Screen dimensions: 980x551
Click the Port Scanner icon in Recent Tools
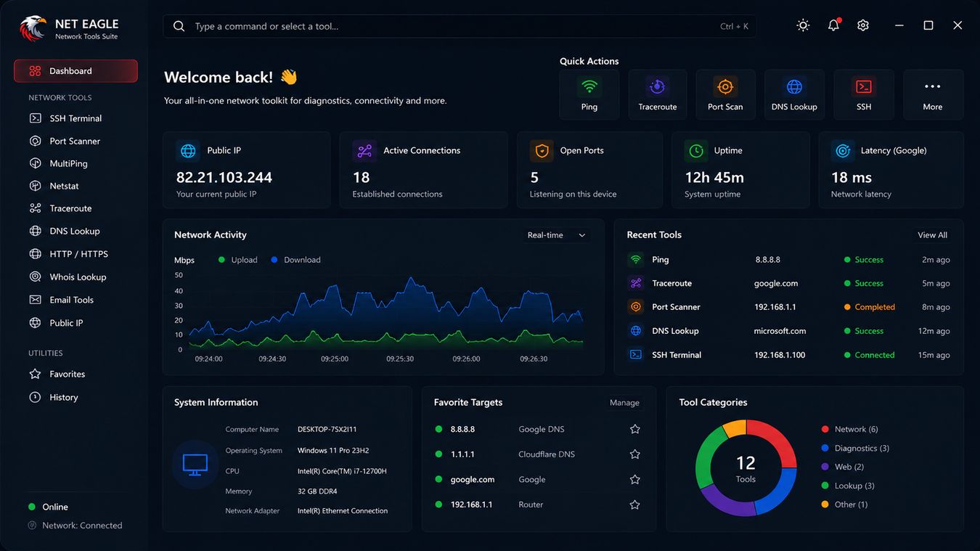pyautogui.click(x=636, y=307)
